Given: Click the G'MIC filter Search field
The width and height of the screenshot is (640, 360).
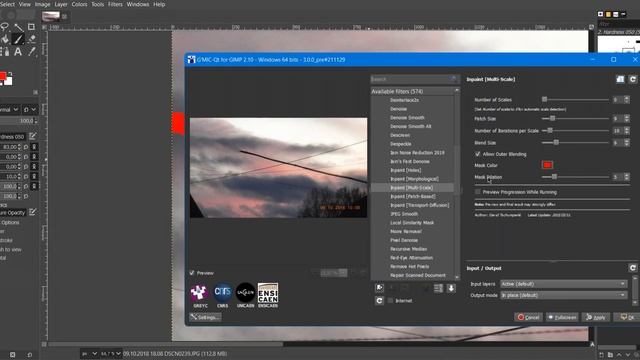Looking at the screenshot, I should tap(414, 79).
